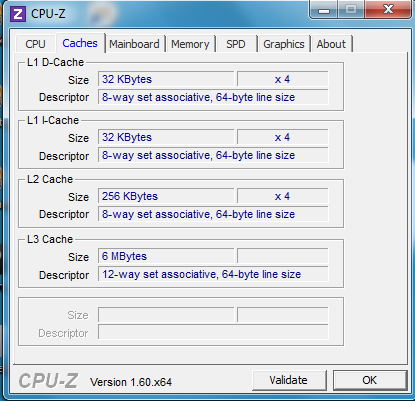The height and width of the screenshot is (401, 415).
Task: Show the Graphics tab
Action: point(284,44)
